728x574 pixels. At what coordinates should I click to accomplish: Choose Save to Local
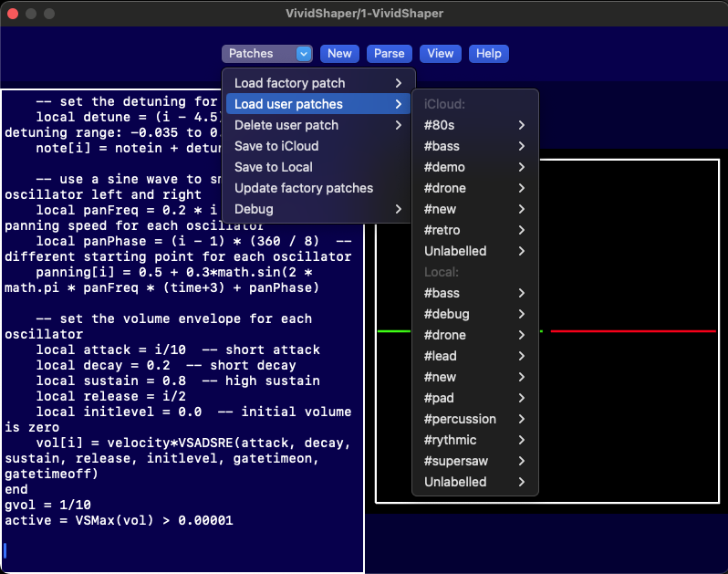(274, 167)
